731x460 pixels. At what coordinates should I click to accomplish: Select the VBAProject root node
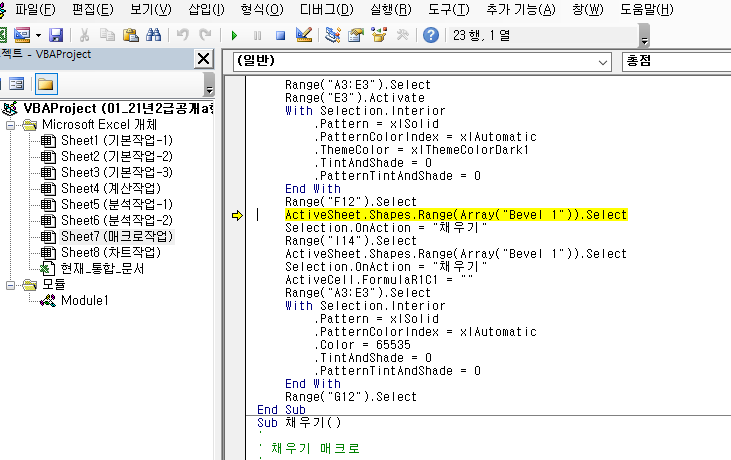click(x=118, y=109)
